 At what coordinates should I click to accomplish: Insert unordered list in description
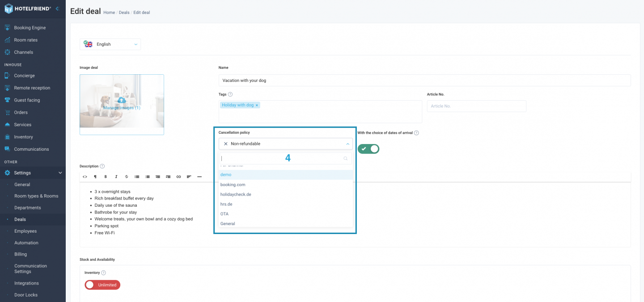click(x=137, y=177)
